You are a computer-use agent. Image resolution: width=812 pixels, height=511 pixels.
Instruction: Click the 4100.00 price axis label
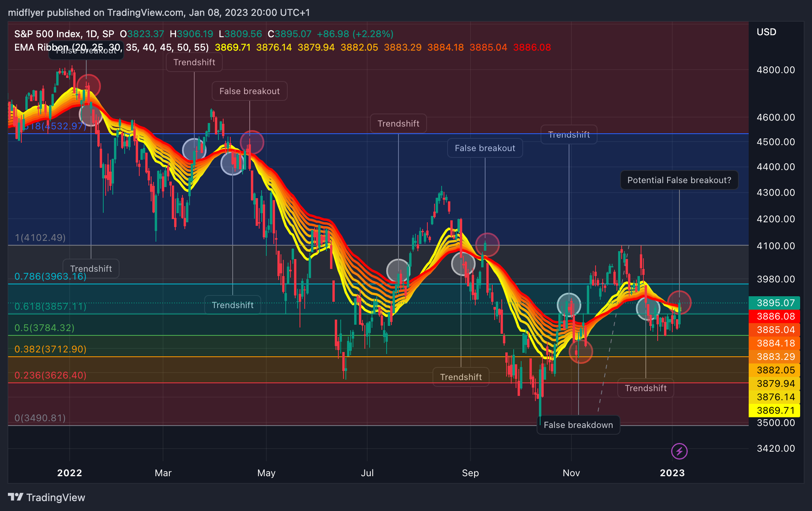point(776,246)
